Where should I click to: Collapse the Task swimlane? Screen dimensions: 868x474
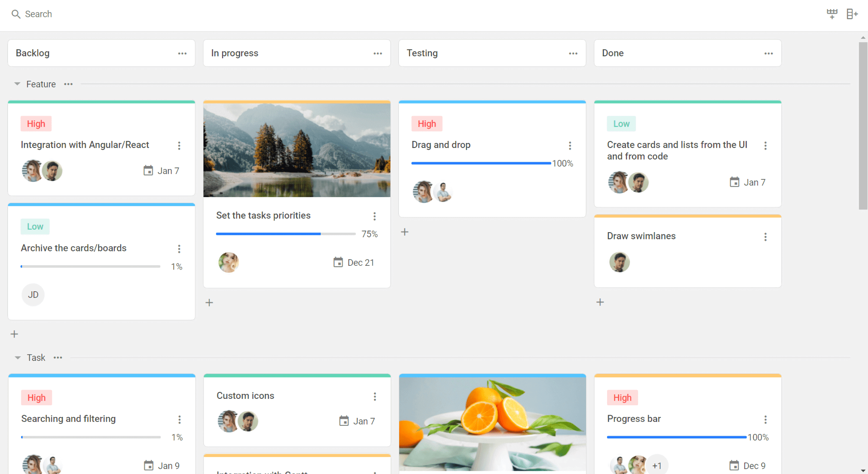pyautogui.click(x=18, y=358)
